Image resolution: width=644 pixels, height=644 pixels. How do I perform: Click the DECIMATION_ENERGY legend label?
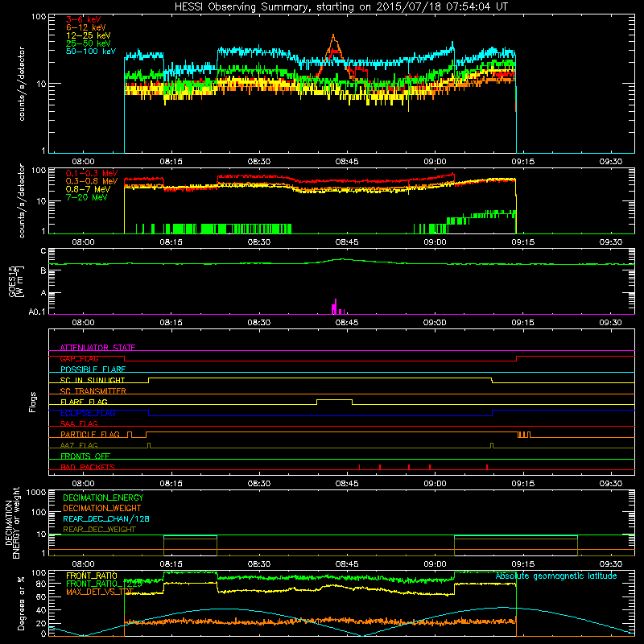tap(103, 497)
